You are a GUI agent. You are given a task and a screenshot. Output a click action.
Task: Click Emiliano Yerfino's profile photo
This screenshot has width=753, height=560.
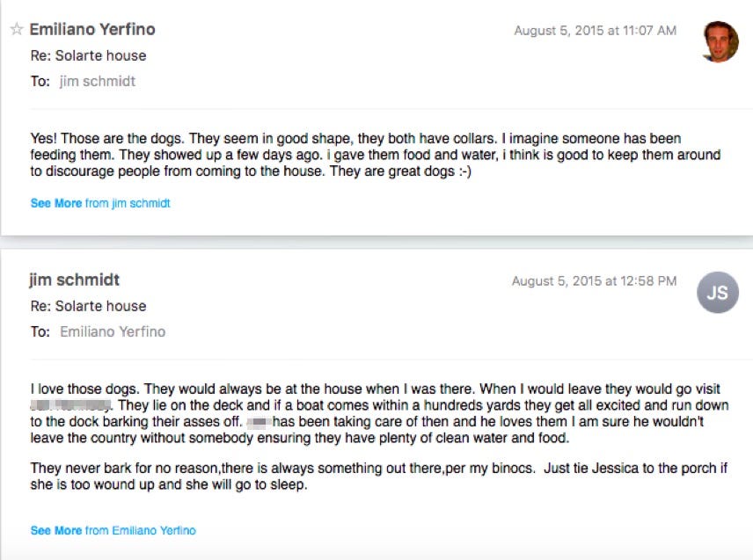coord(720,41)
